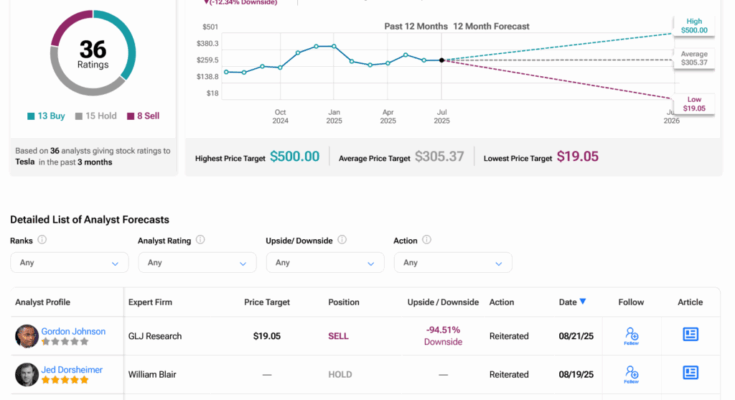Click info icon next to Analyst Rating
Viewport: 735px width, 400px height.
pyautogui.click(x=200, y=240)
